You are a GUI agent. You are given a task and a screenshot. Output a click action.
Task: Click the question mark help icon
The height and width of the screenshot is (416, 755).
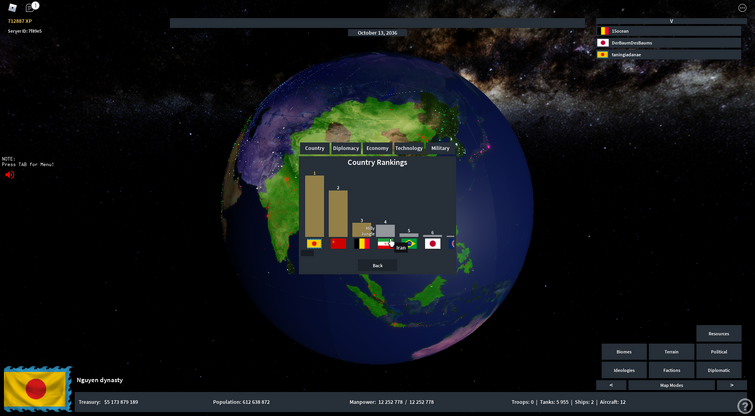744,406
